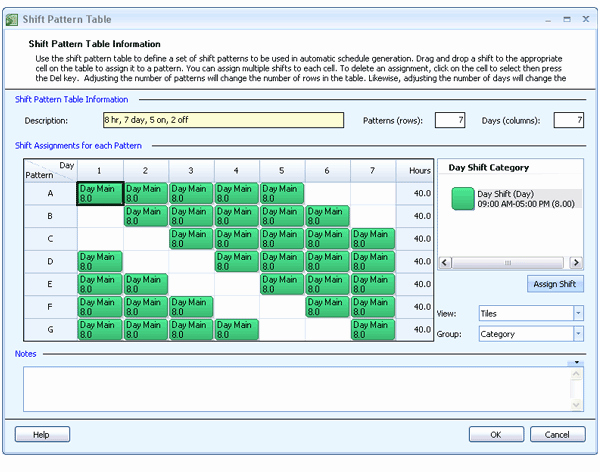Click the 40.0 hours cell for row C
600x472 pixels.
[x=415, y=238]
